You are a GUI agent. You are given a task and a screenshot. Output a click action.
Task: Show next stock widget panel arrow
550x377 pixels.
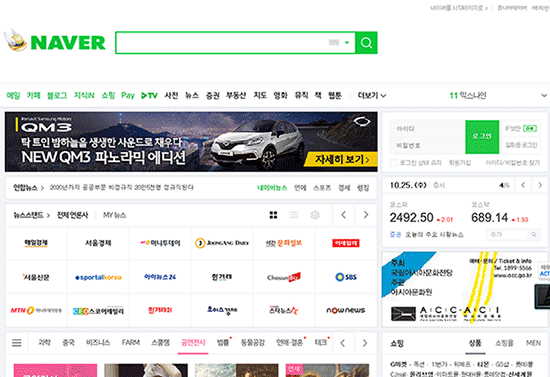click(x=540, y=185)
